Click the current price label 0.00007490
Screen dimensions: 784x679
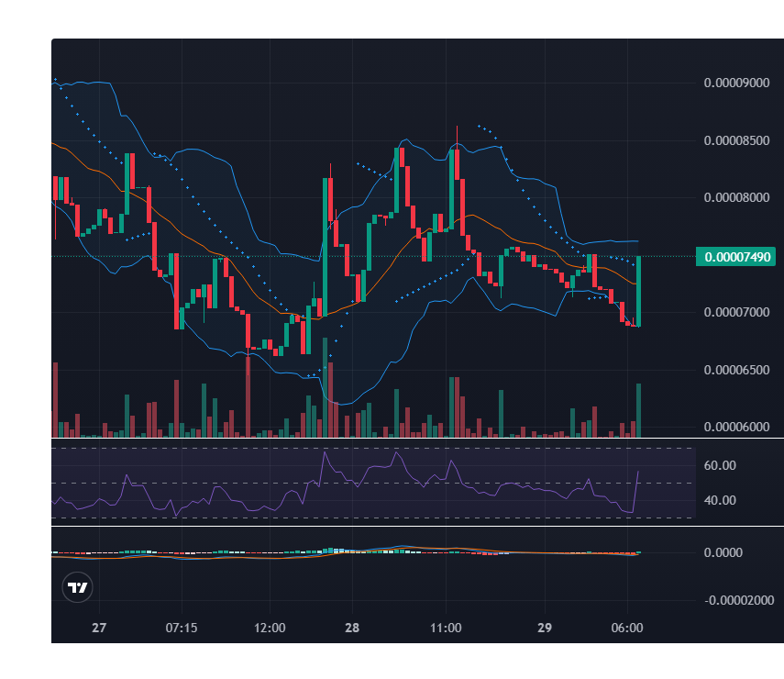(x=735, y=257)
